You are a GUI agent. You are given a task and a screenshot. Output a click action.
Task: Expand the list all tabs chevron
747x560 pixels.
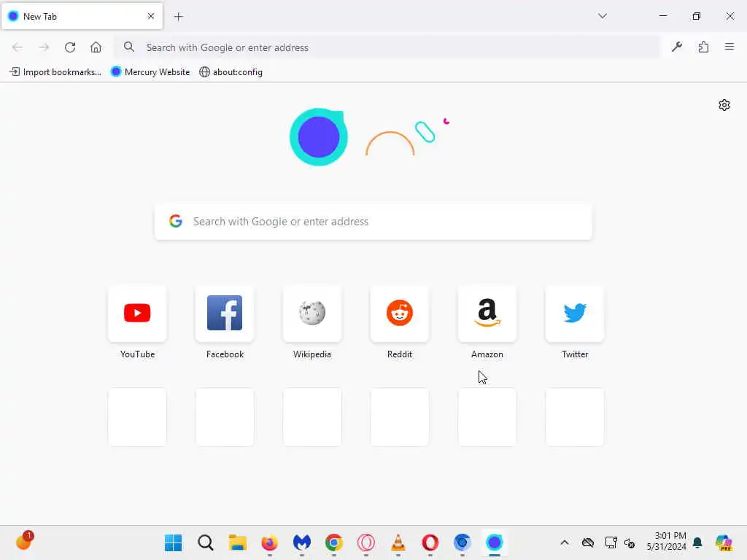pos(603,16)
